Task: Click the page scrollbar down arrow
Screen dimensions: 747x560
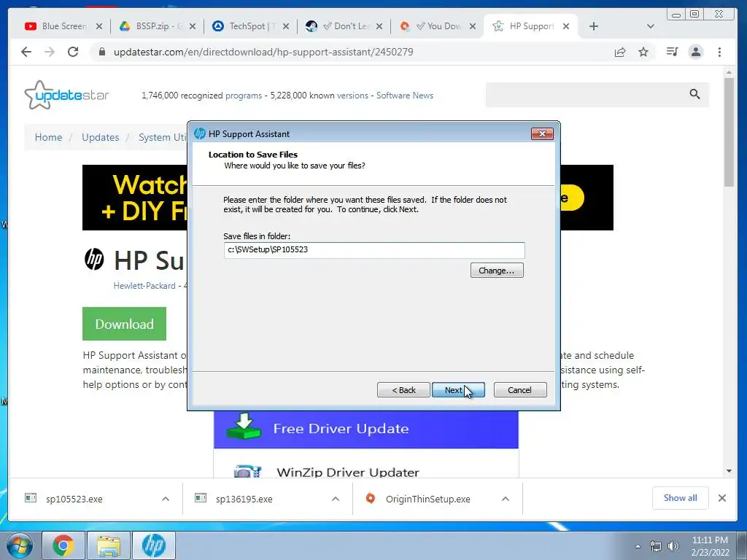Action: tap(729, 472)
